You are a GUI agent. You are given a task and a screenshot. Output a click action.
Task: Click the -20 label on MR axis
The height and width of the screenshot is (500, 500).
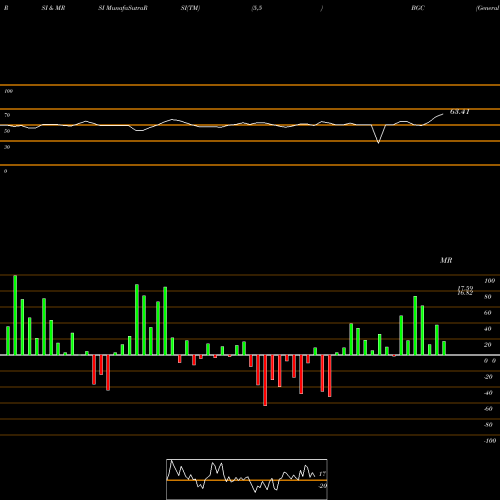point(488,377)
